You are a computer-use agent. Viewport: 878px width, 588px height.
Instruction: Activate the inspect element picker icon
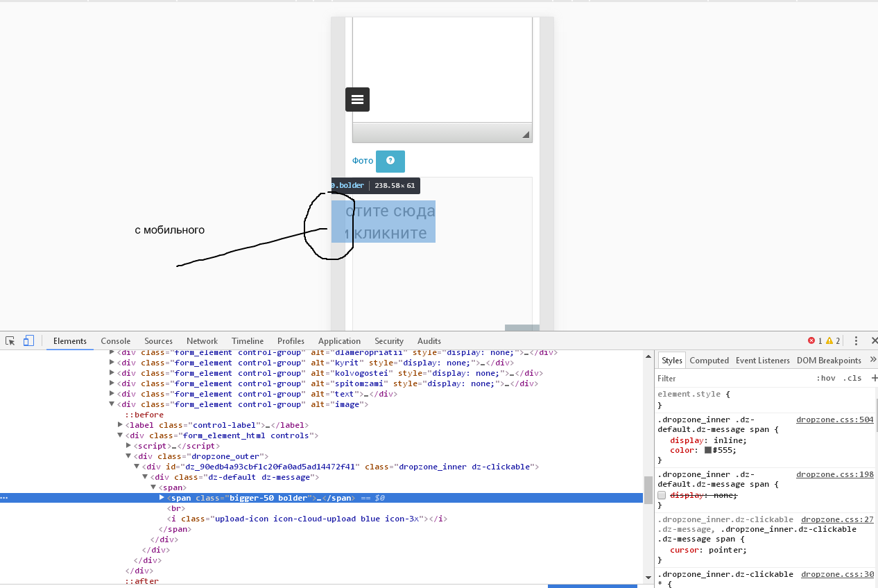[x=10, y=340]
